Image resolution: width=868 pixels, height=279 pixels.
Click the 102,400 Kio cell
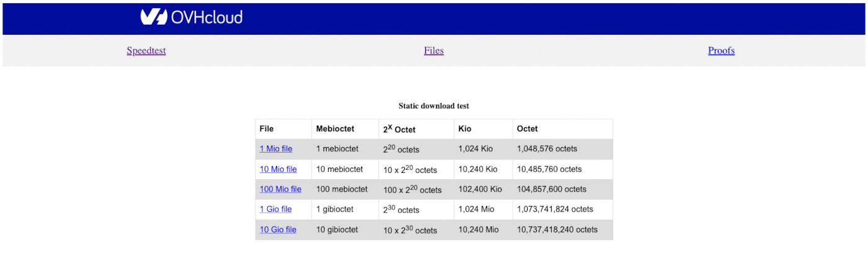click(x=480, y=189)
